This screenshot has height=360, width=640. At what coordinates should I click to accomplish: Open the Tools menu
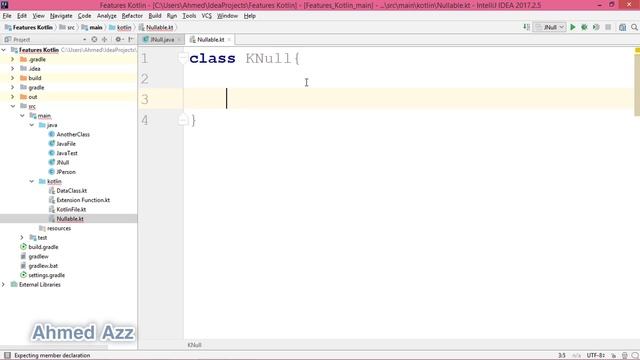[189, 16]
